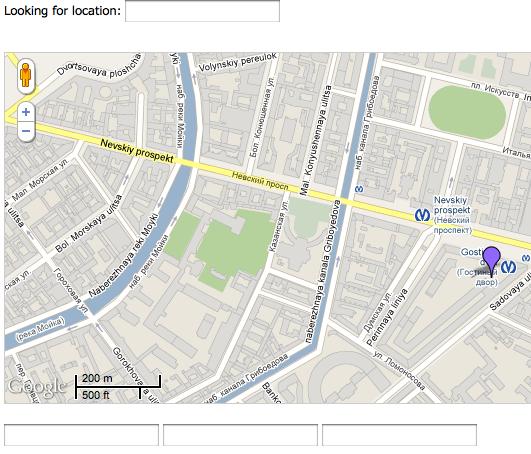Viewport: 531px width, 454px height.
Task: Click the middle bottom text field
Action: [x=240, y=435]
